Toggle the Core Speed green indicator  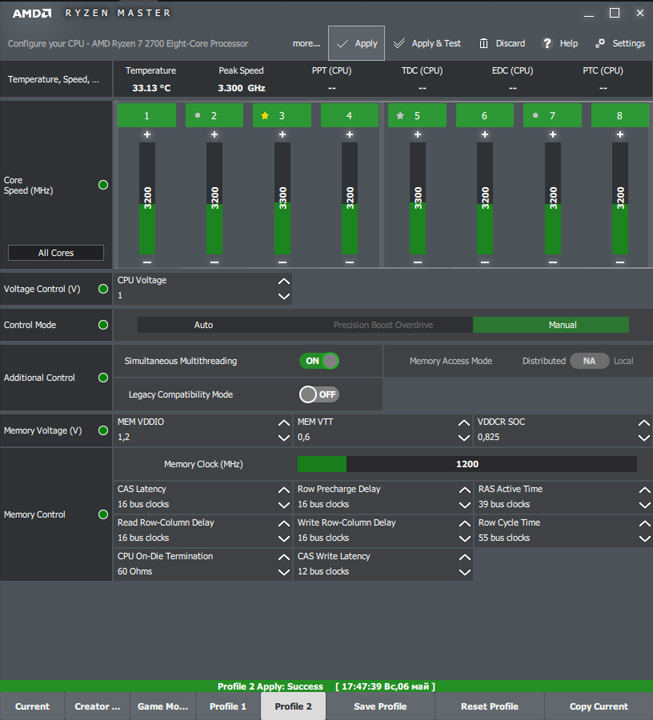pyautogui.click(x=103, y=185)
